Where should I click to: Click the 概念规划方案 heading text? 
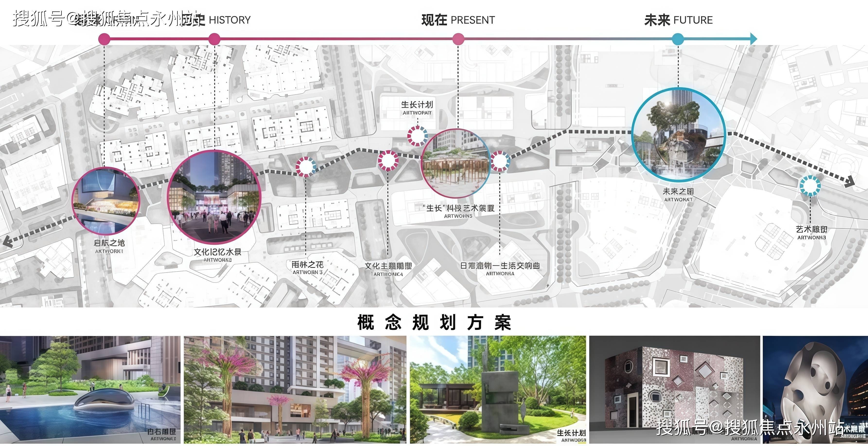click(434, 322)
